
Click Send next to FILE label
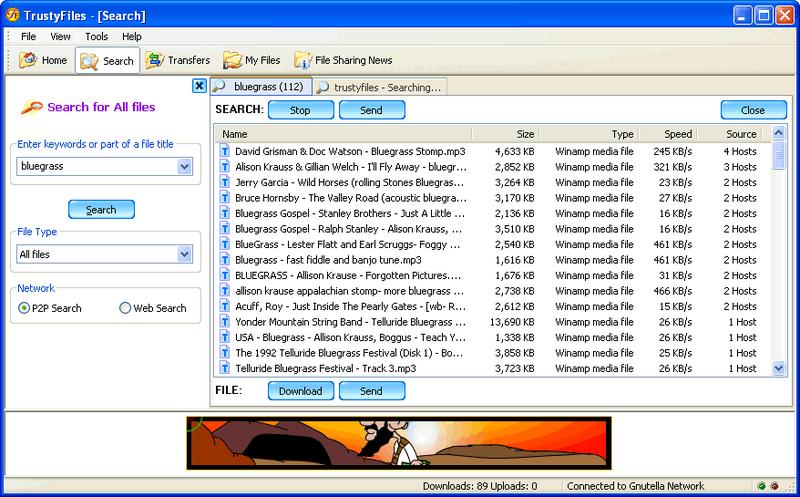coord(372,391)
